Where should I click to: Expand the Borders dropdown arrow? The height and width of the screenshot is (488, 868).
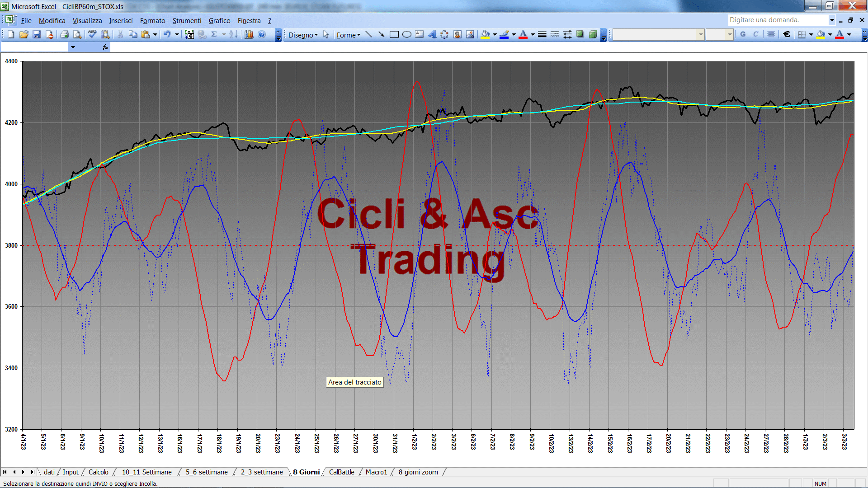click(811, 34)
